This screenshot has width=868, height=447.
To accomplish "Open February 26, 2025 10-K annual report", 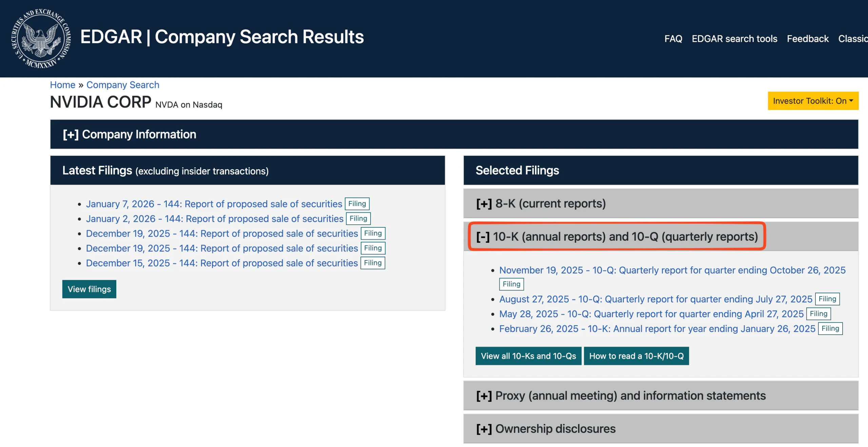I will pos(657,329).
